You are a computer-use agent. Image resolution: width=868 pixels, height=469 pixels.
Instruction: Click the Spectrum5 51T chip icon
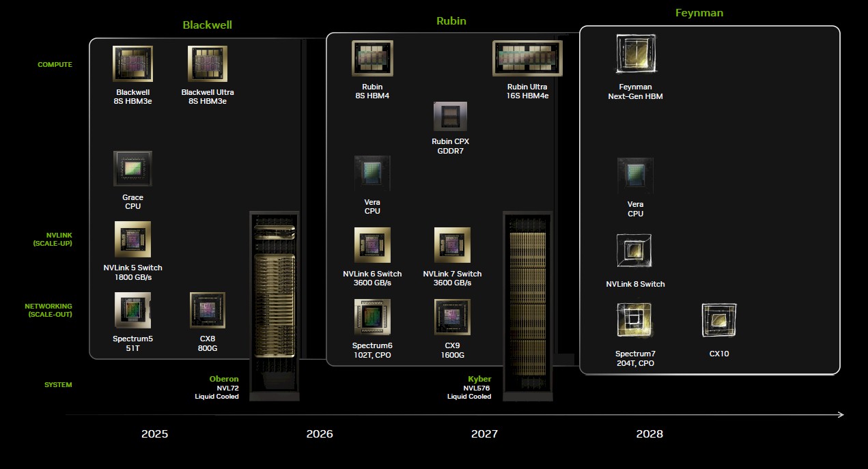[x=132, y=310]
